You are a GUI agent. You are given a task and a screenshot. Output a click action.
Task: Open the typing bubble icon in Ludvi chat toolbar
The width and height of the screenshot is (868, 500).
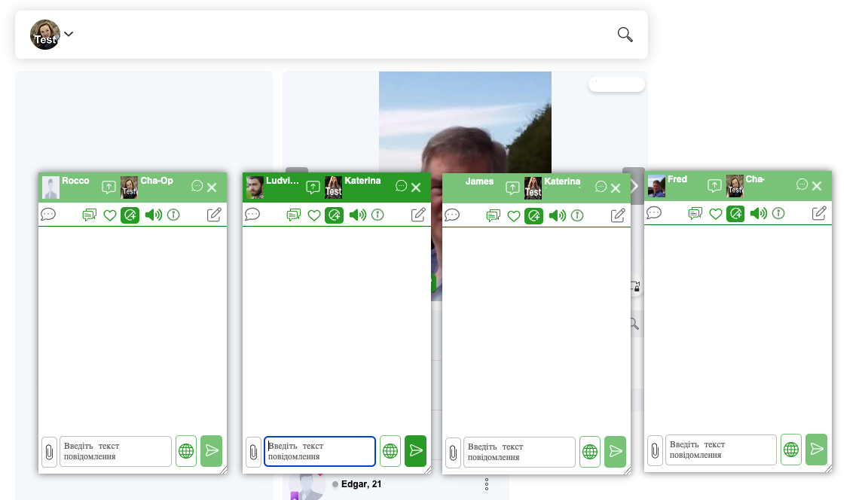click(252, 214)
